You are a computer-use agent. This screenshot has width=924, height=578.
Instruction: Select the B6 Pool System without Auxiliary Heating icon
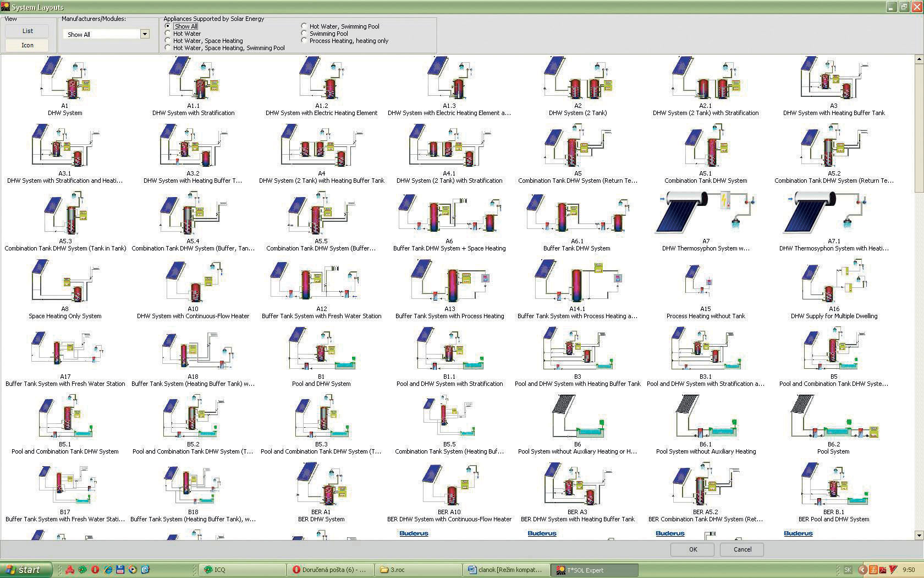(577, 417)
